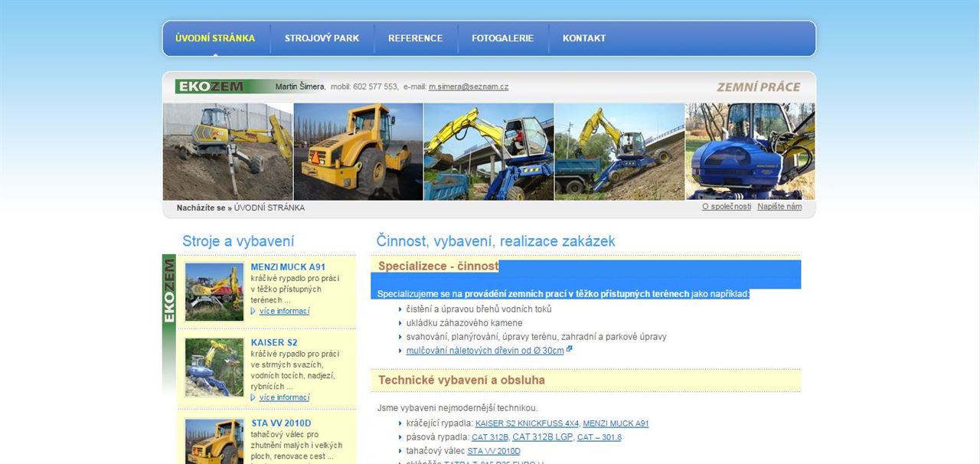Screen dimensions: 980x464
Task: Open the KONTAKT navigation item
Action: click(584, 38)
